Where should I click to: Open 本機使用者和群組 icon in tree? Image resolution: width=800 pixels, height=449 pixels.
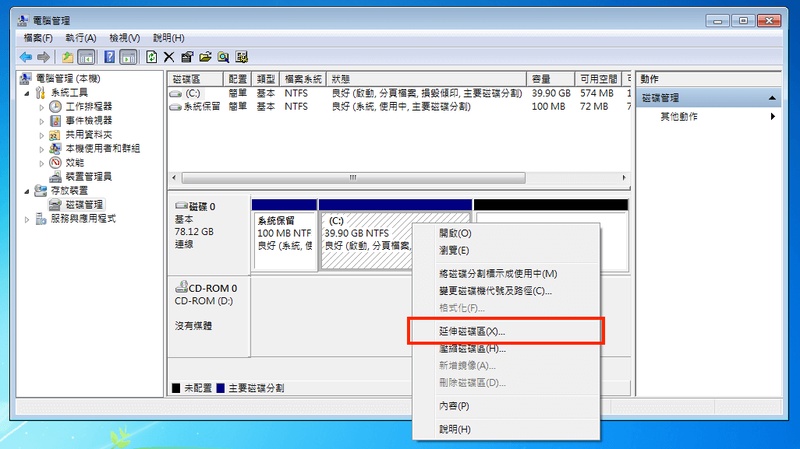[55, 148]
